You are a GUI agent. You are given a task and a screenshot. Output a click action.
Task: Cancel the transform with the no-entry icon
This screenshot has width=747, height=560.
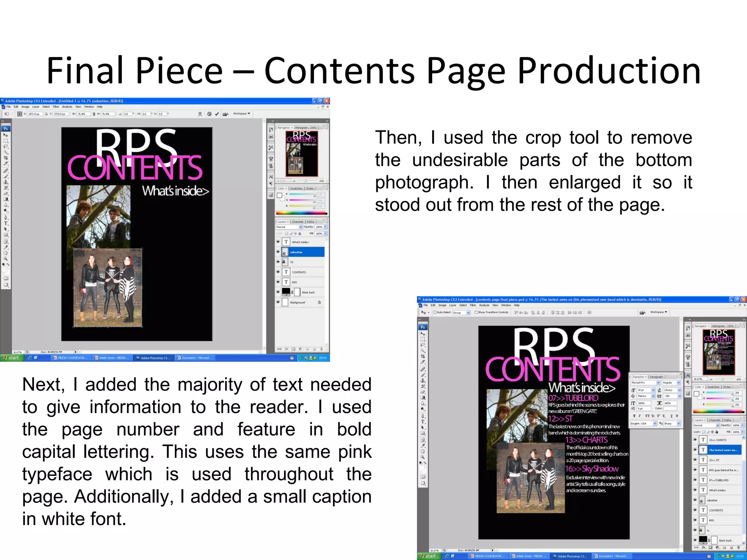pos(209,114)
